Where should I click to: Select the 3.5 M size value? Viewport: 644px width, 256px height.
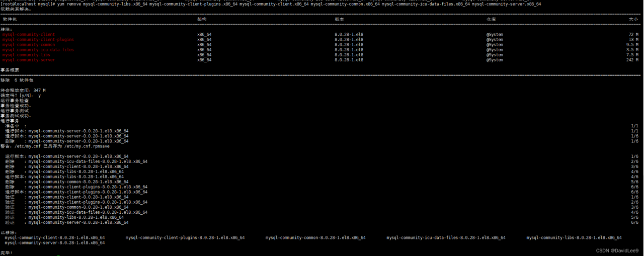tap(632, 50)
